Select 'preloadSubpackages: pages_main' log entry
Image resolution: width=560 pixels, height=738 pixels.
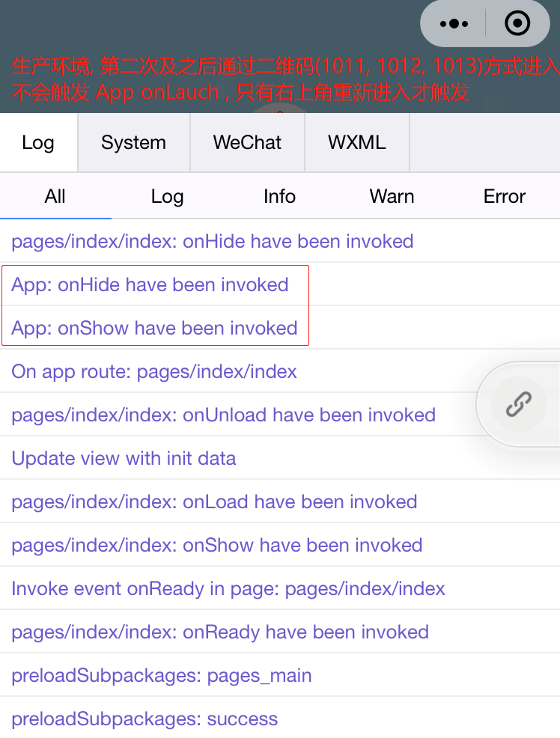[x=280, y=675]
